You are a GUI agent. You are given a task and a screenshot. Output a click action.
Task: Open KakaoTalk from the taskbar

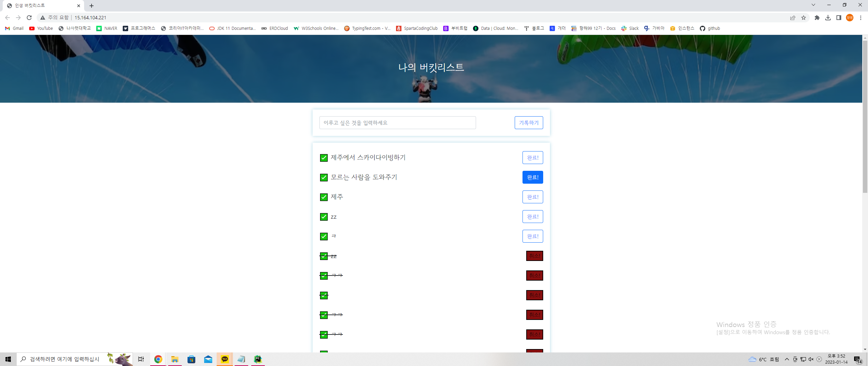[x=224, y=359]
